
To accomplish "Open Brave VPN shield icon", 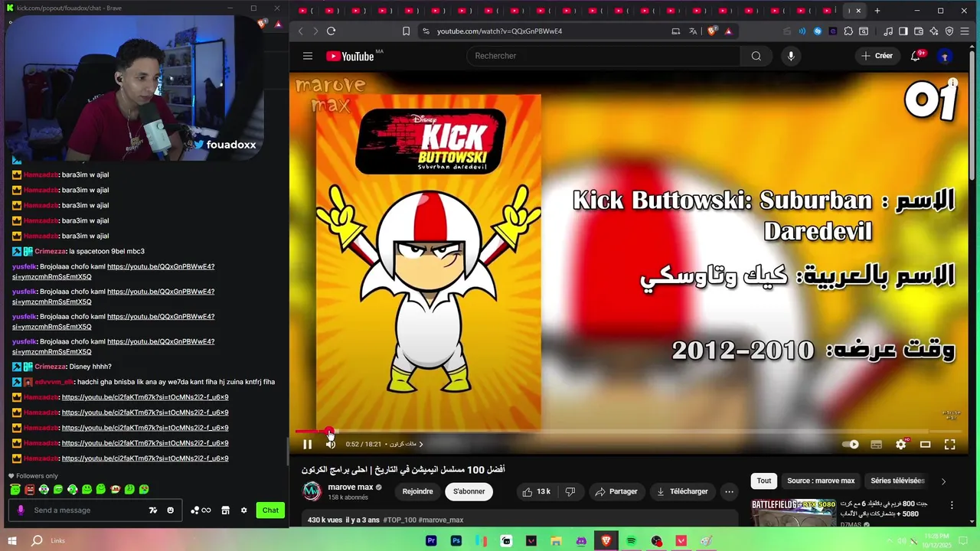I will click(x=949, y=31).
